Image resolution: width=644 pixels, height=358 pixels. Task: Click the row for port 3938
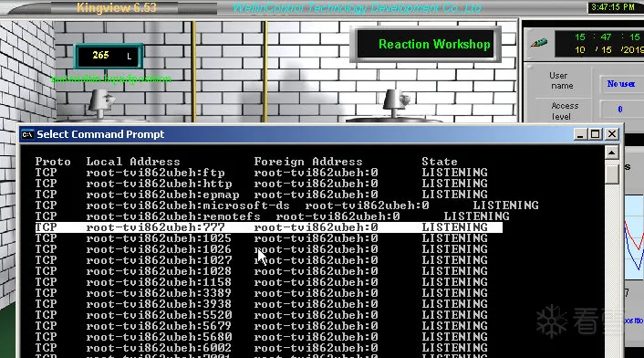click(x=261, y=304)
